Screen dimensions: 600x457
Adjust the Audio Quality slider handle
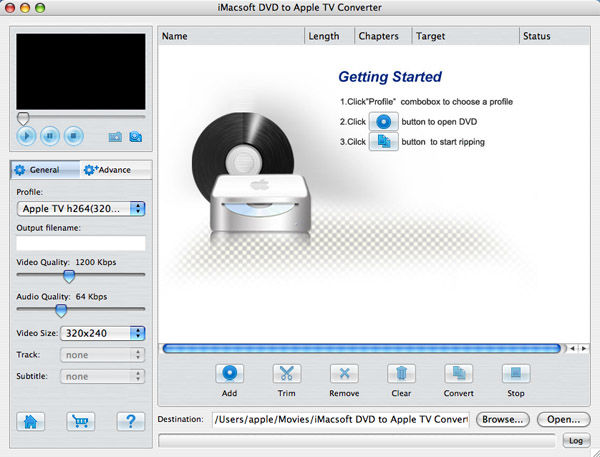[61, 310]
